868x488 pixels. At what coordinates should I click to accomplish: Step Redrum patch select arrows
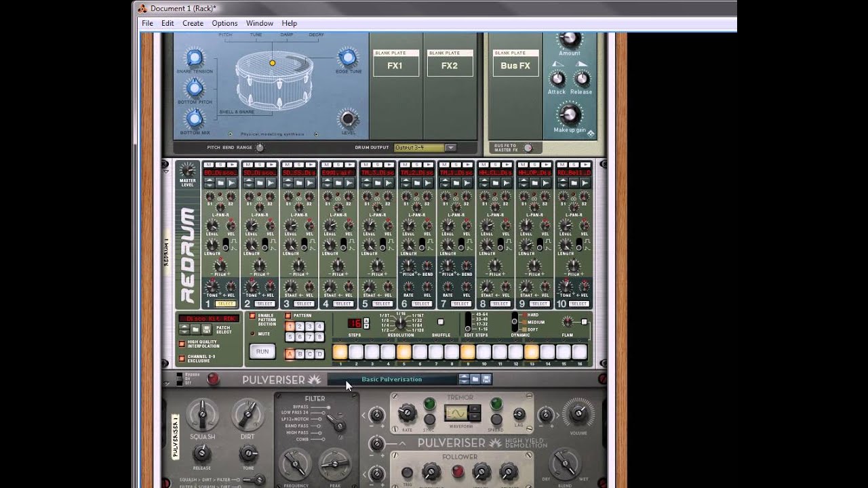[184, 329]
